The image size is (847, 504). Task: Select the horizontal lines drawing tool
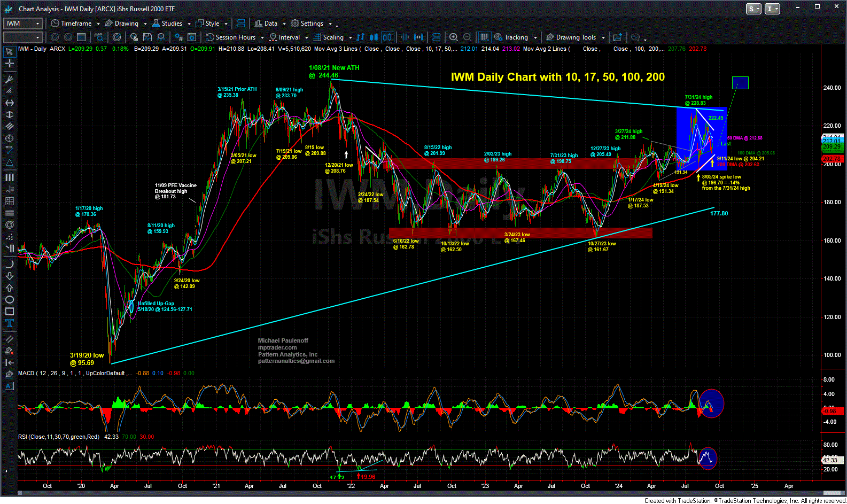coord(9,213)
